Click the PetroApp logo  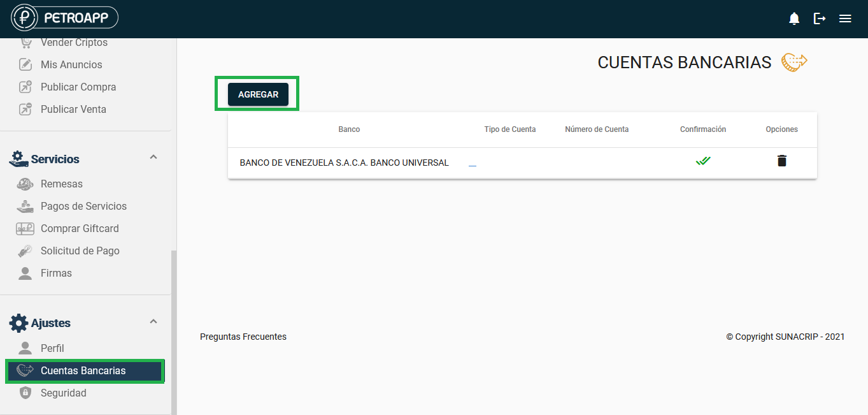point(65,18)
